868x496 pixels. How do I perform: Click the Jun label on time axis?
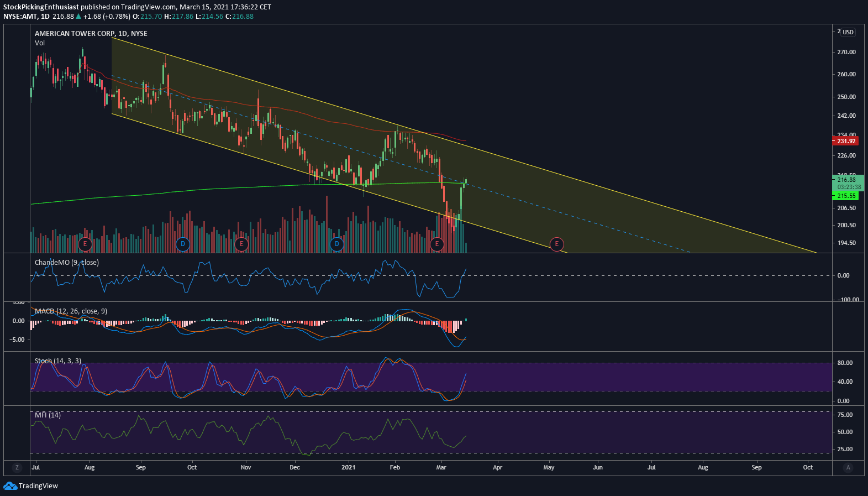(598, 468)
